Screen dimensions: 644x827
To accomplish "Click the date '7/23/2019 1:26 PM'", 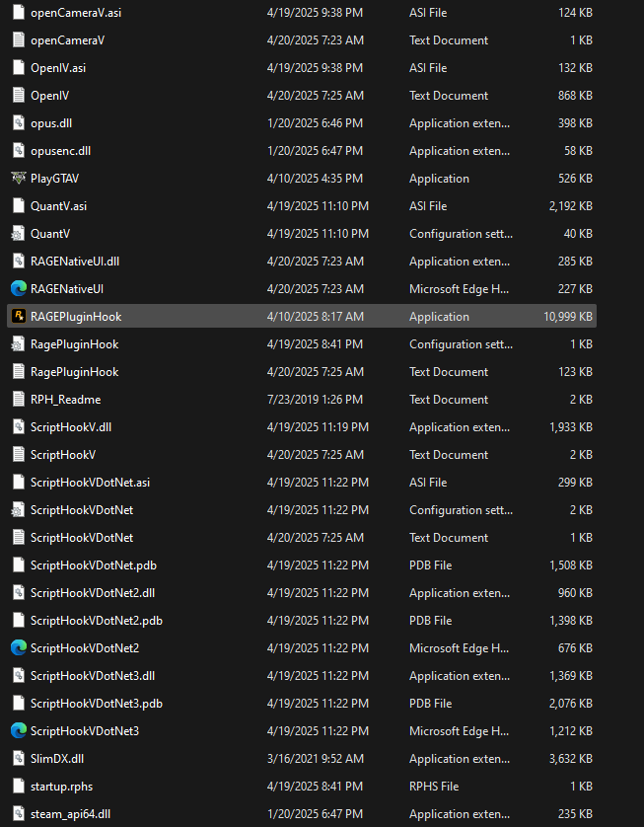I will click(x=315, y=400).
